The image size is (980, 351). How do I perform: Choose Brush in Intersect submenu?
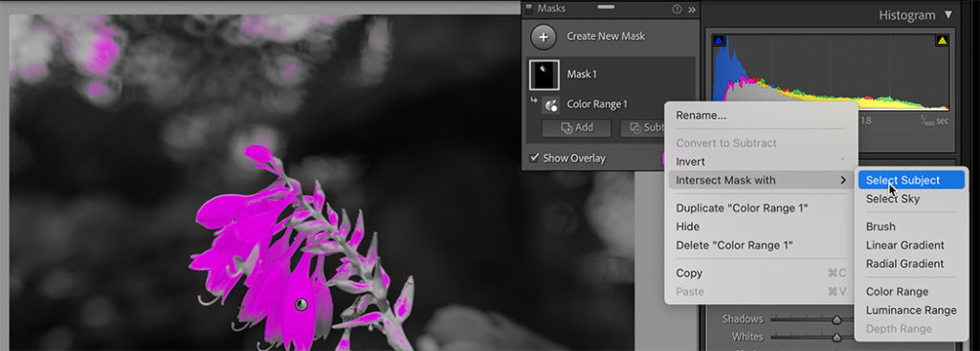[880, 227]
